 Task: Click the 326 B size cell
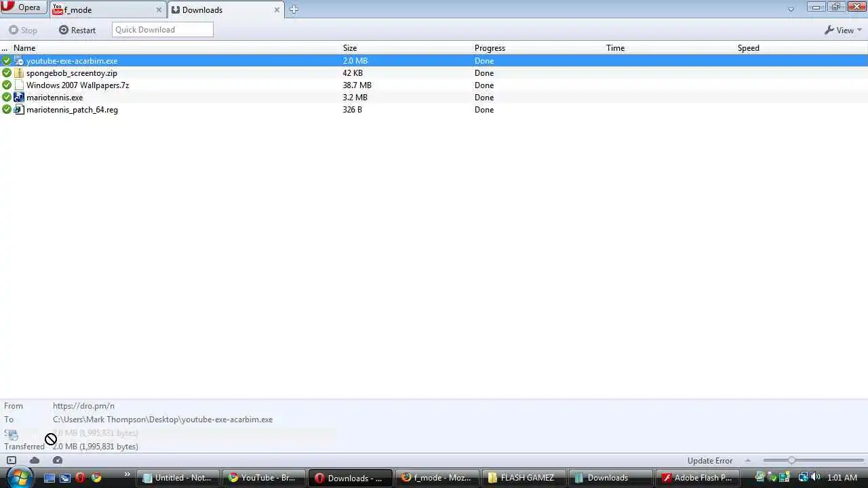pos(352,110)
